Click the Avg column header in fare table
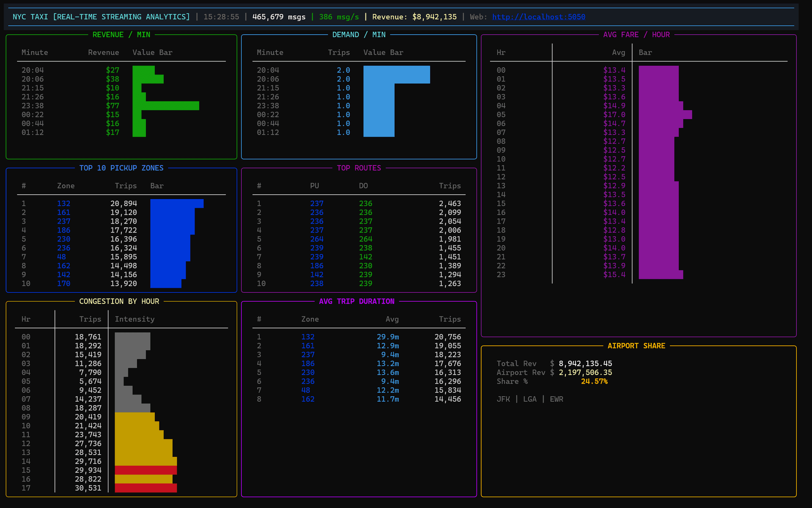The width and height of the screenshot is (812, 508). (x=618, y=52)
